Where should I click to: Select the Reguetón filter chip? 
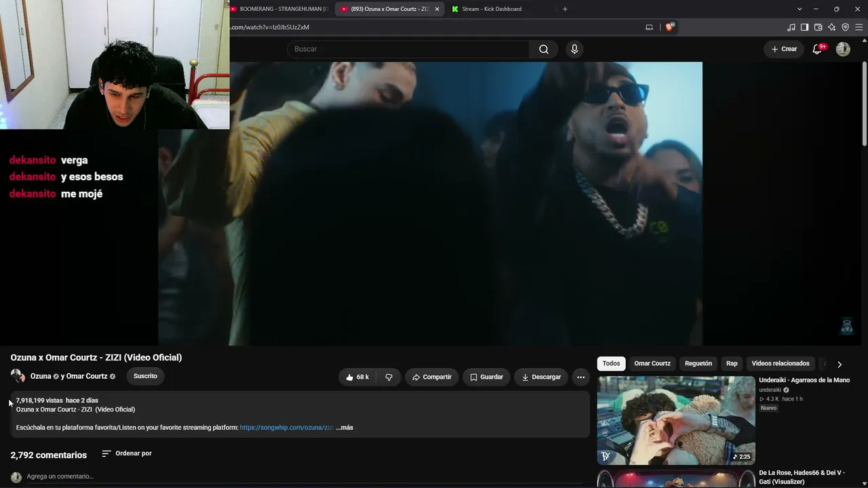[x=698, y=363]
